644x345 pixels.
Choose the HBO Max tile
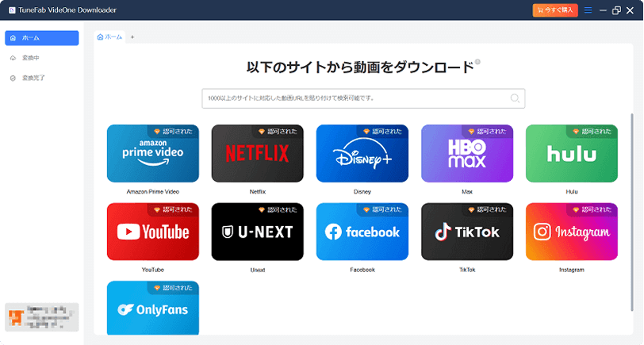[x=467, y=153]
